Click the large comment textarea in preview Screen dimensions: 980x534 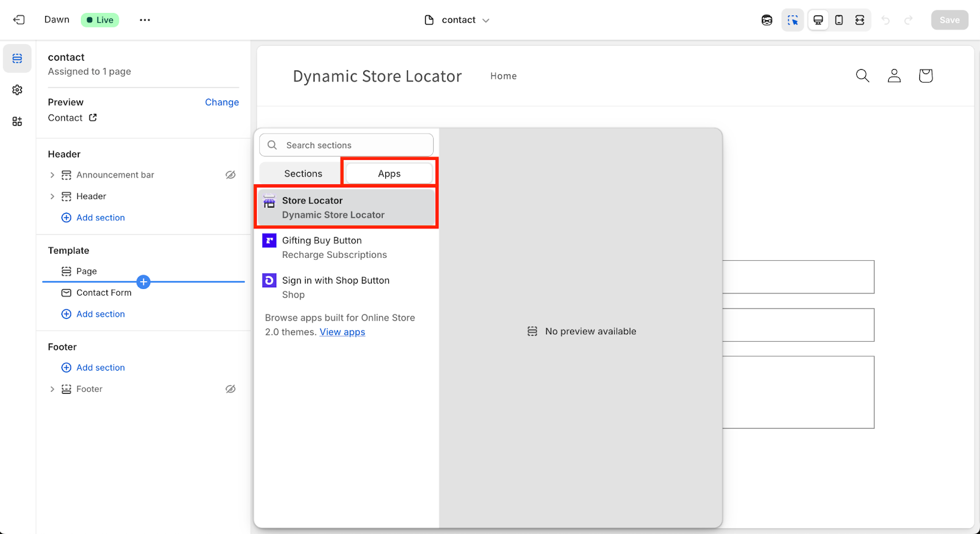click(798, 392)
